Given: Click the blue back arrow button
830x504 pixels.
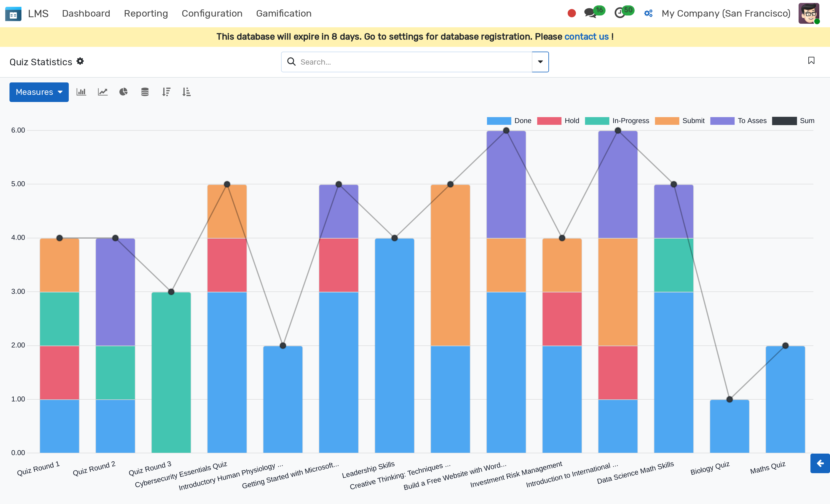Looking at the screenshot, I should [x=820, y=464].
